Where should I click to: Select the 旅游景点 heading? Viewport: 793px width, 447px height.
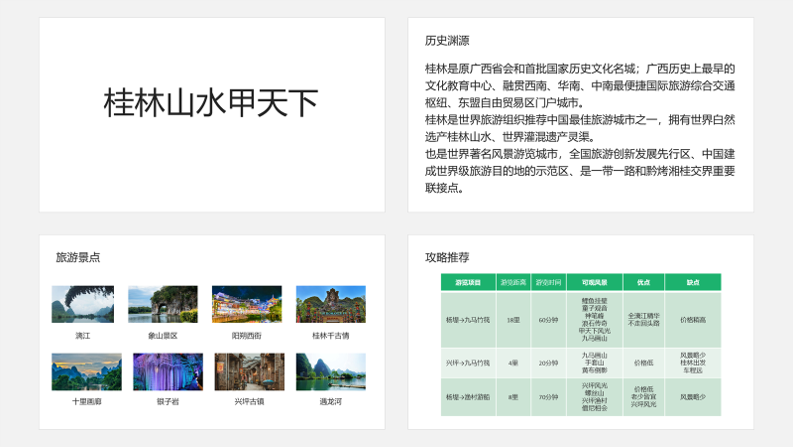[78, 257]
